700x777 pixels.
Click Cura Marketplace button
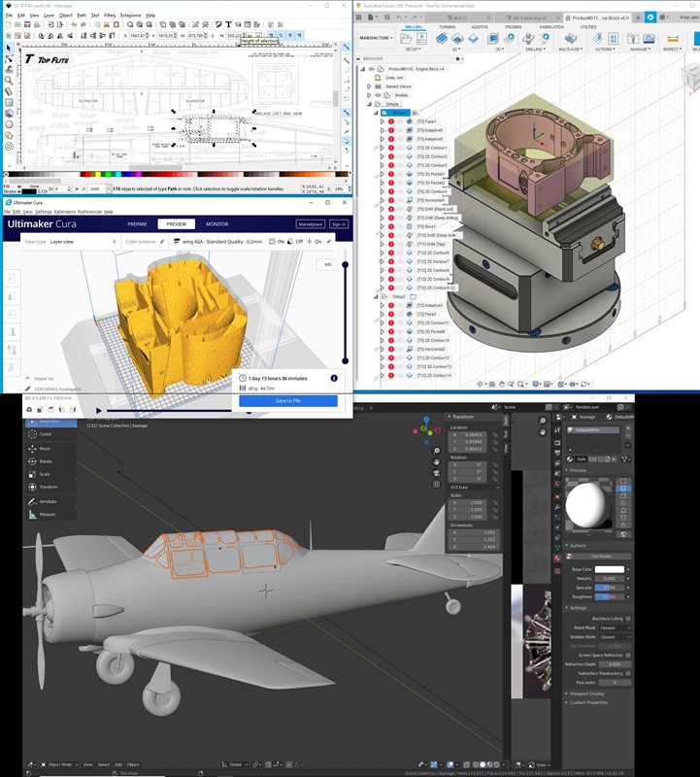point(310,224)
